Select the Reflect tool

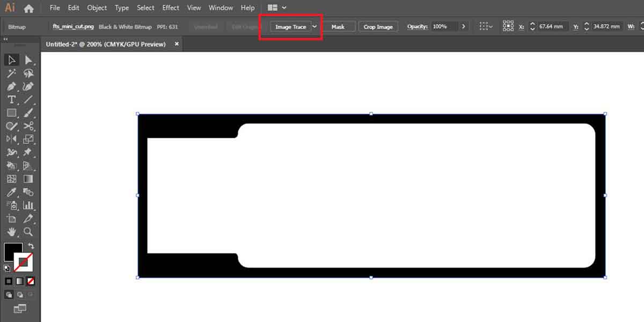tap(11, 139)
